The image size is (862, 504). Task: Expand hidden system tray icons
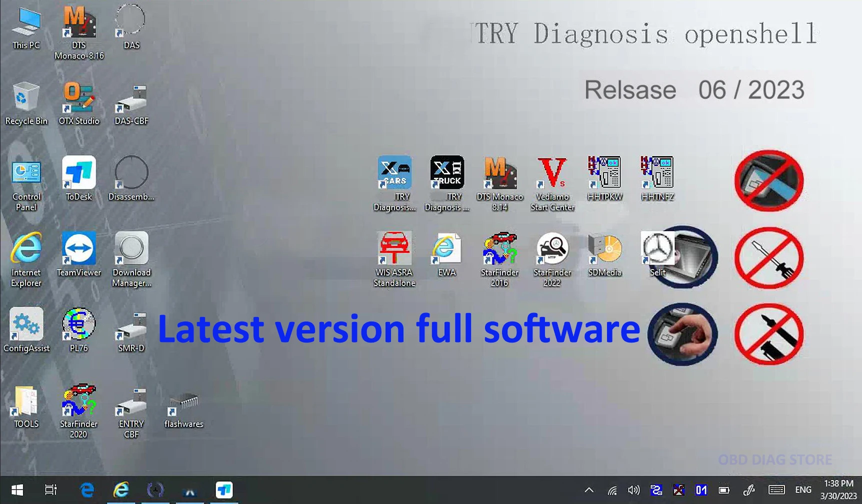(x=589, y=490)
